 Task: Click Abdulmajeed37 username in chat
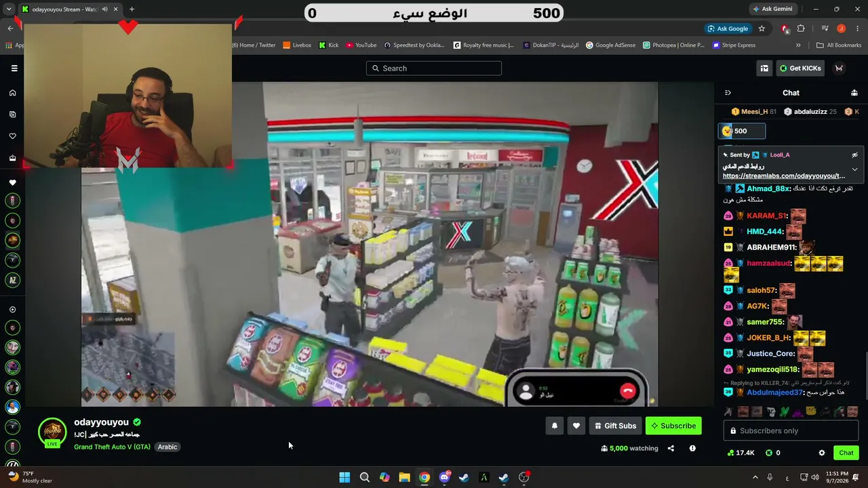(774, 392)
